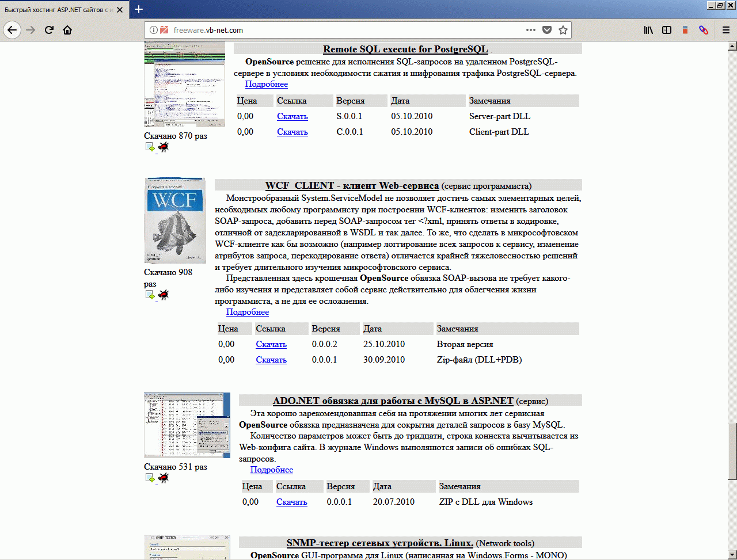Click the add-page icon under Скачано 870 раз
Viewport: 737px width, 560px height.
click(x=150, y=147)
